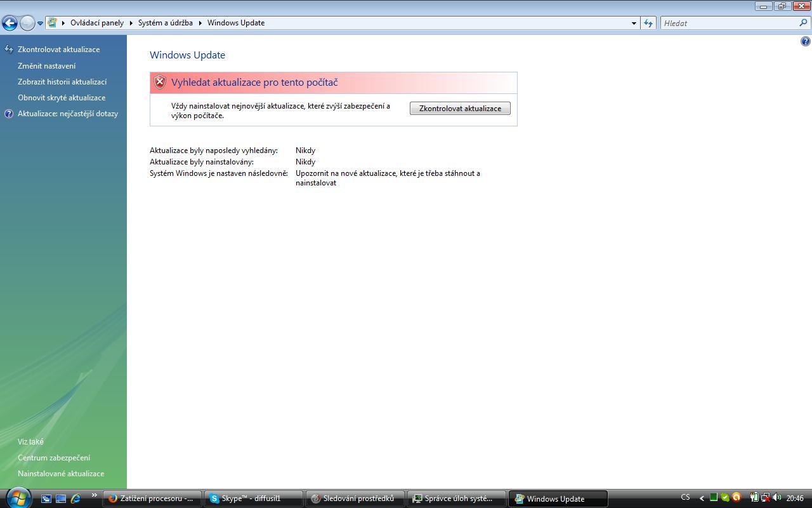Expand the arrow before Ovládací panely
Image resolution: width=812 pixels, height=508 pixels.
[63, 23]
